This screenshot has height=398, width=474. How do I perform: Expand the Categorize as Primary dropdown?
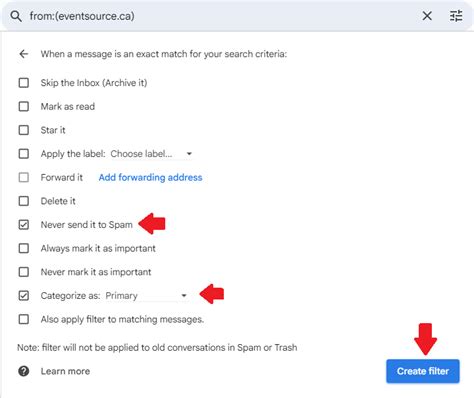coord(146,296)
